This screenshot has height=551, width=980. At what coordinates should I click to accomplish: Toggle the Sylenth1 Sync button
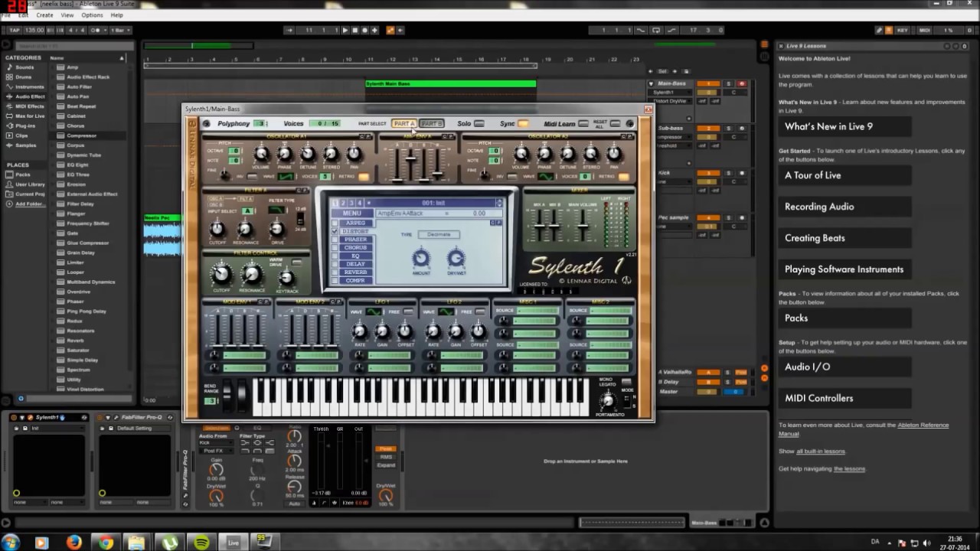coord(524,123)
